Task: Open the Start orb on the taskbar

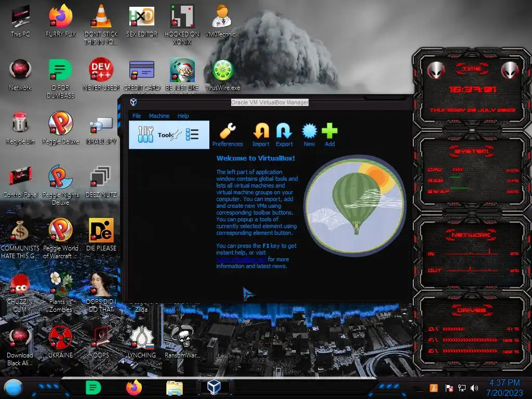Action: (x=14, y=388)
